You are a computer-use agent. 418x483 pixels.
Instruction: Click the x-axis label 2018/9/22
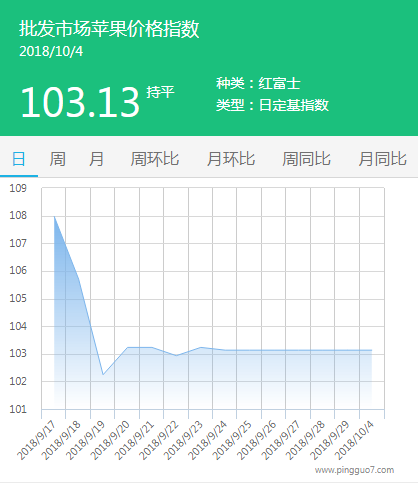159,441
